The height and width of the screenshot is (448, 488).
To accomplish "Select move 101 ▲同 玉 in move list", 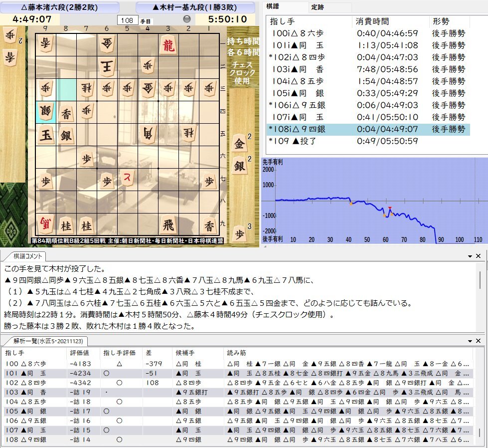I will pyautogui.click(x=368, y=45).
